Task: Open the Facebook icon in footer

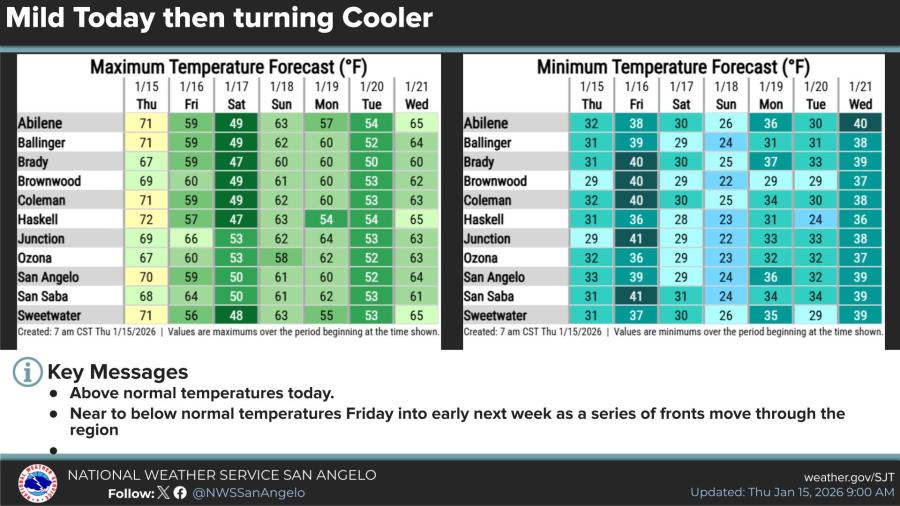Action: coord(180,492)
